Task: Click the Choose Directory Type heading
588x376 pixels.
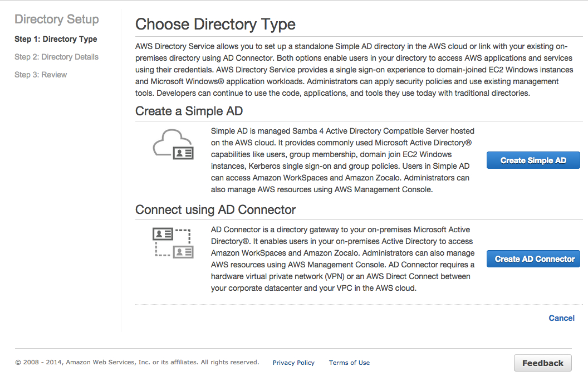Action: (x=215, y=24)
